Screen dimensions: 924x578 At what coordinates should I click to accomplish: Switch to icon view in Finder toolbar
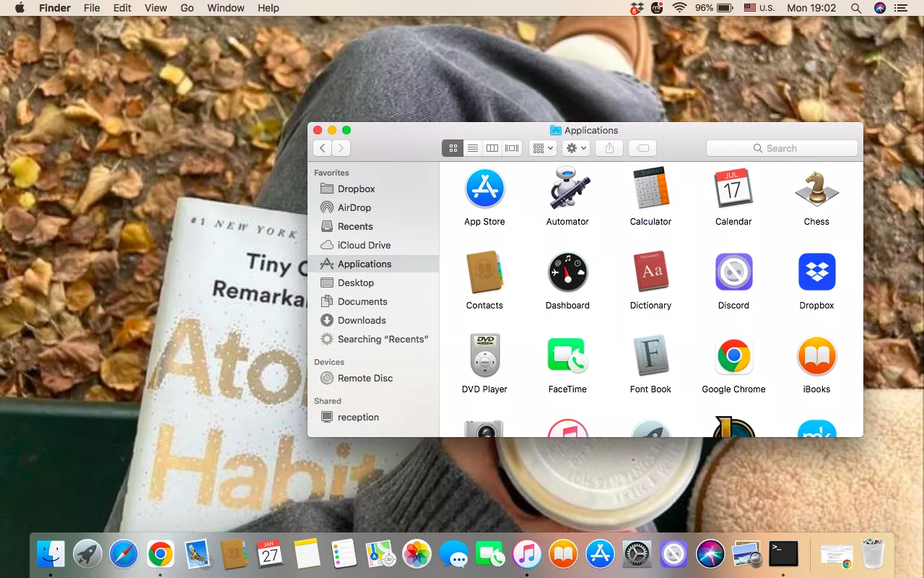coord(453,148)
